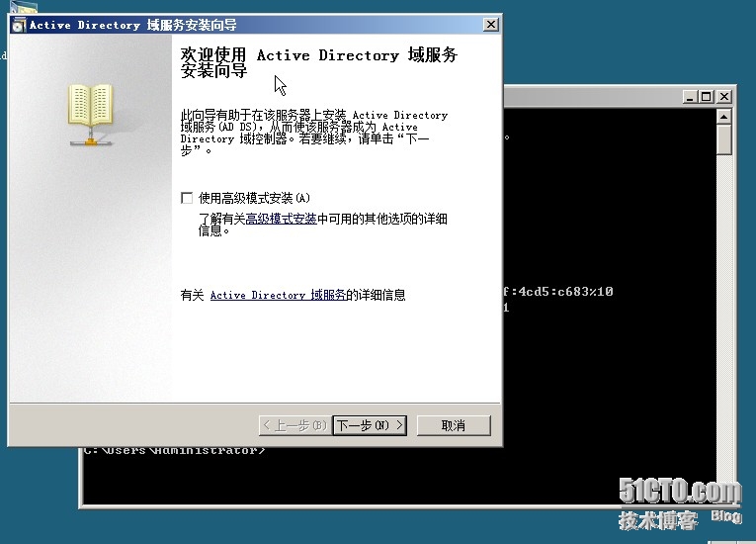Image resolution: width=756 pixels, height=544 pixels.
Task: Enable the advanced mode installation checkbox
Action: 187,198
